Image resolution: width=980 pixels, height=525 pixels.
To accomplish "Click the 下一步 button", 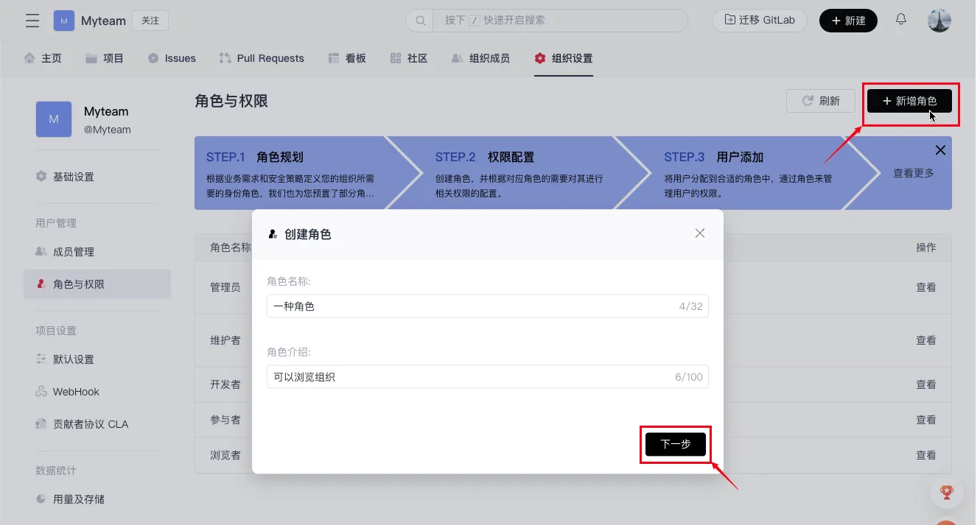I will [x=675, y=444].
